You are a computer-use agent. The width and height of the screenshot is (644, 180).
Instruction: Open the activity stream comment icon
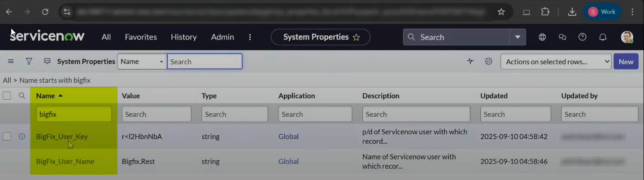[47, 61]
